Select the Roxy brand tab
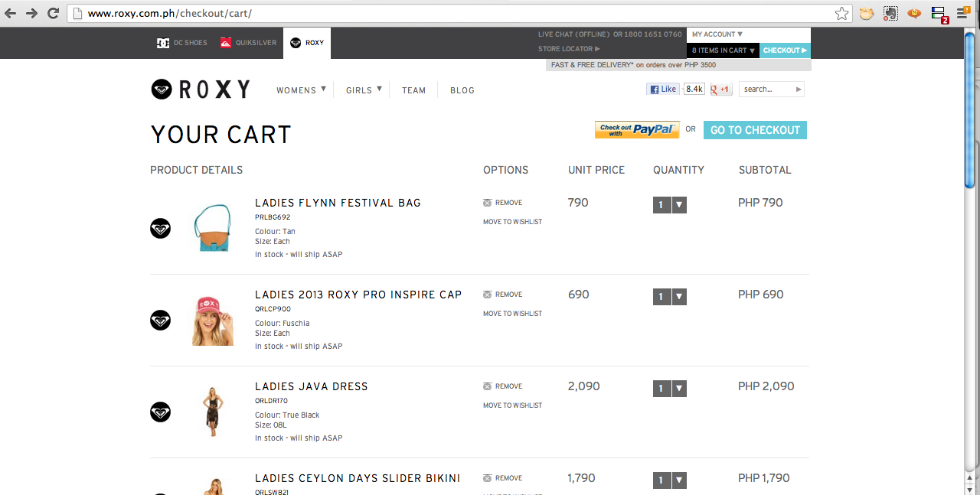Viewport: 980px width, 495px height. (x=307, y=43)
